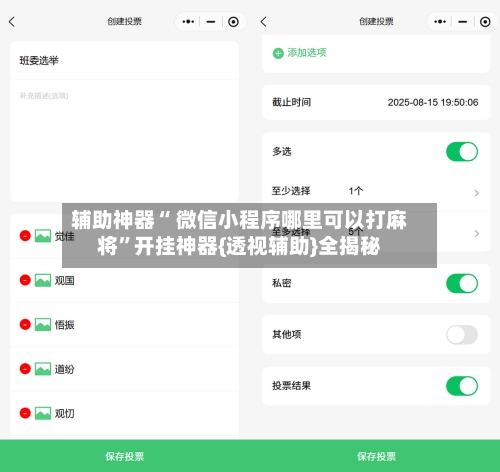Click the 补充描述 description field
This screenshot has height=472, width=500.
pos(125,140)
